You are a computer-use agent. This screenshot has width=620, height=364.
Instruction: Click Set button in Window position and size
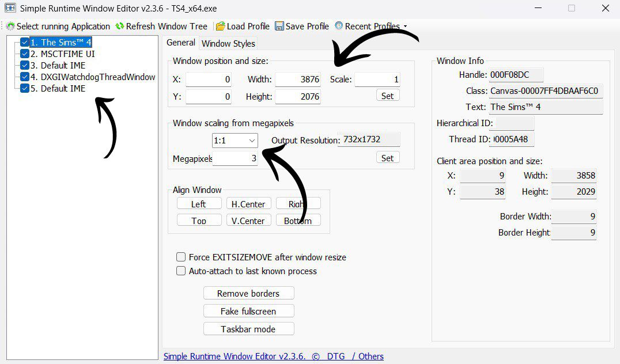(387, 96)
